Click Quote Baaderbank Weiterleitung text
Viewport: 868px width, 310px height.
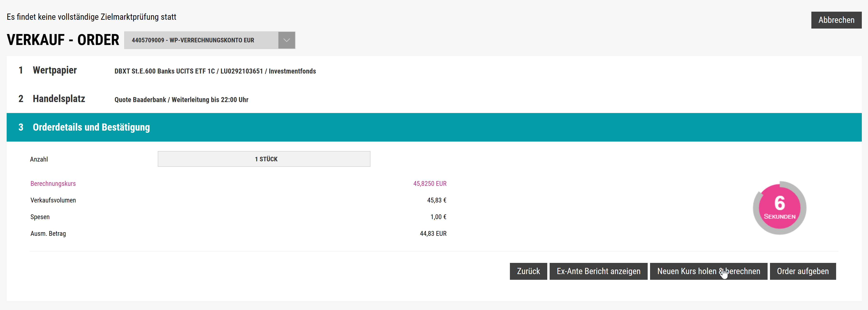tap(181, 100)
